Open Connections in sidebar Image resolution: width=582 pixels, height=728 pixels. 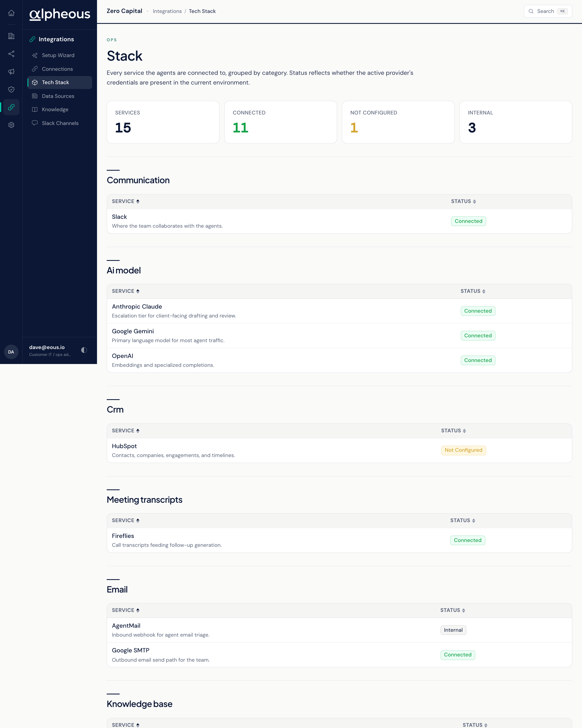(x=60, y=69)
